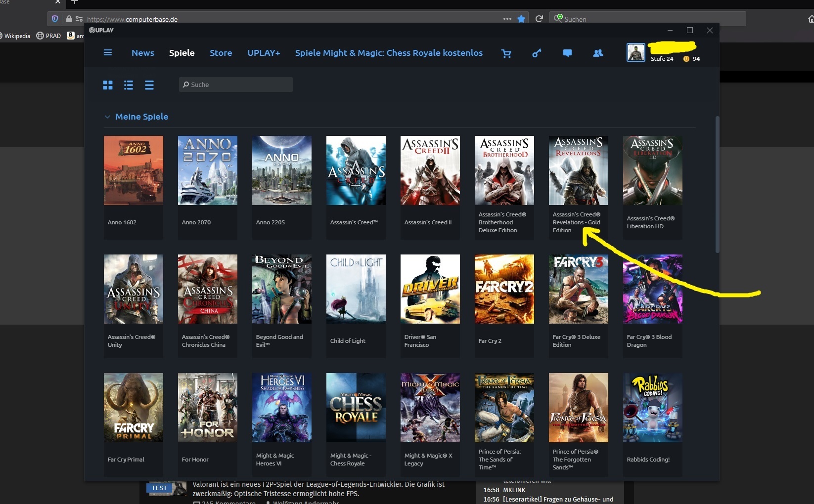Open the Spiele tab

coord(182,53)
